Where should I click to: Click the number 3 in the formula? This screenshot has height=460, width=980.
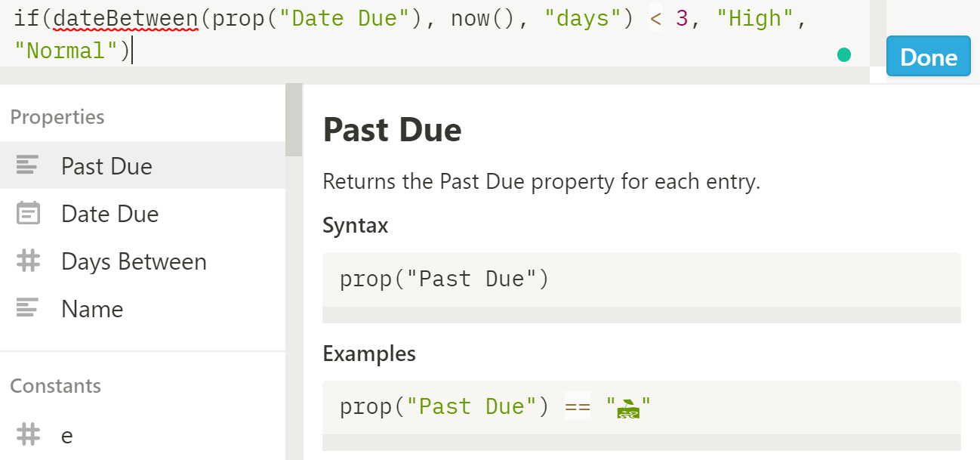coord(682,18)
